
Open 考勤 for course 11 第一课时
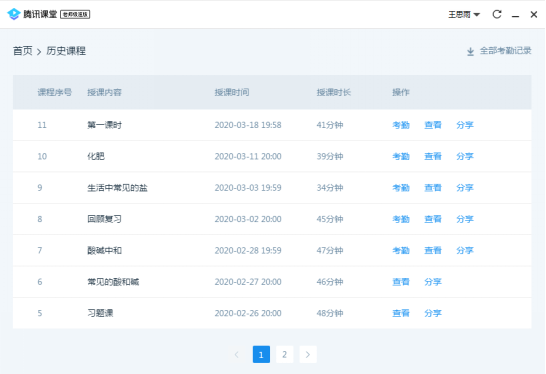tap(401, 125)
